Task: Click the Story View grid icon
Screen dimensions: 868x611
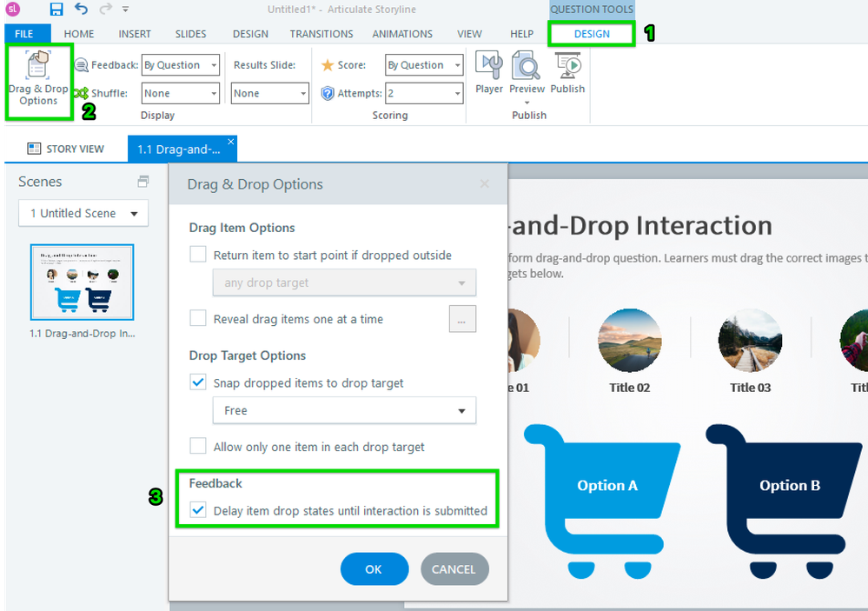Action: [x=34, y=149]
